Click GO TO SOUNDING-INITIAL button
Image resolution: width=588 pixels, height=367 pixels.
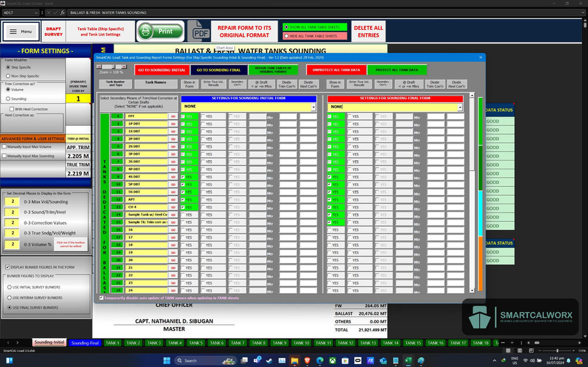[x=162, y=70]
